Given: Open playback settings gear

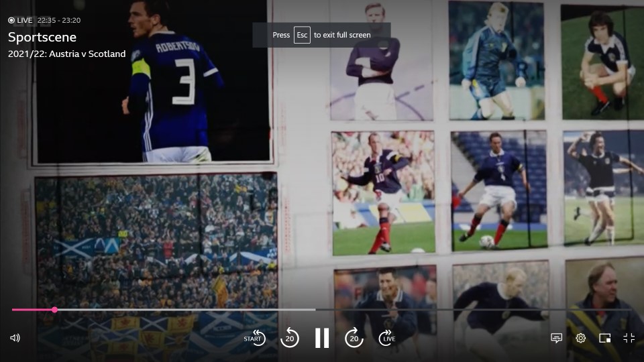Looking at the screenshot, I should (580, 338).
